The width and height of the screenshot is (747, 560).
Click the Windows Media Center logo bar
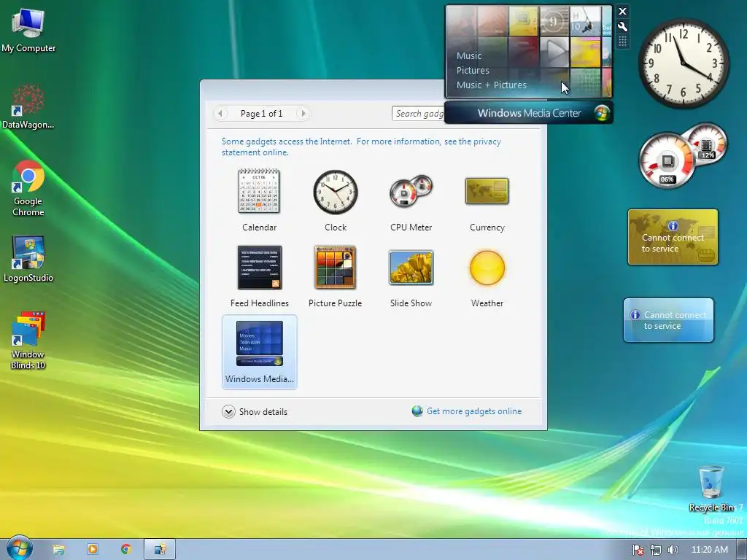click(529, 113)
